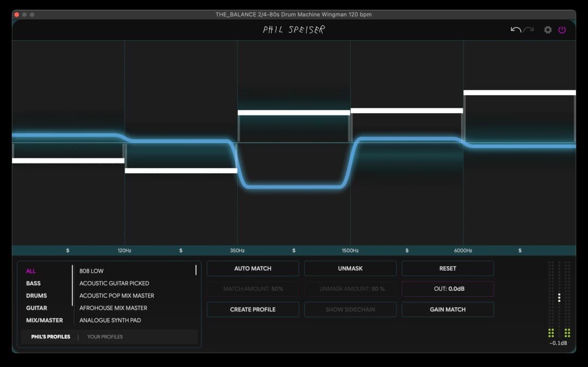
Task: Solo the highest frequency band
Action: click(519, 250)
